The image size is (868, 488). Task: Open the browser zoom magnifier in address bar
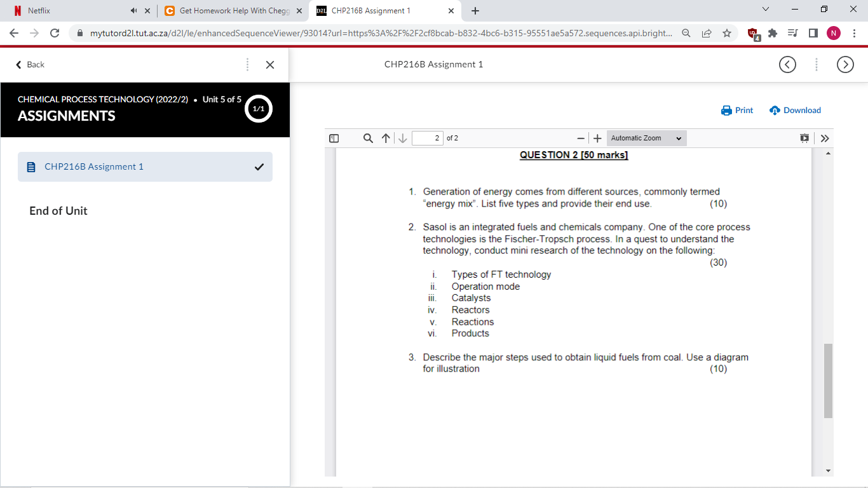click(686, 33)
